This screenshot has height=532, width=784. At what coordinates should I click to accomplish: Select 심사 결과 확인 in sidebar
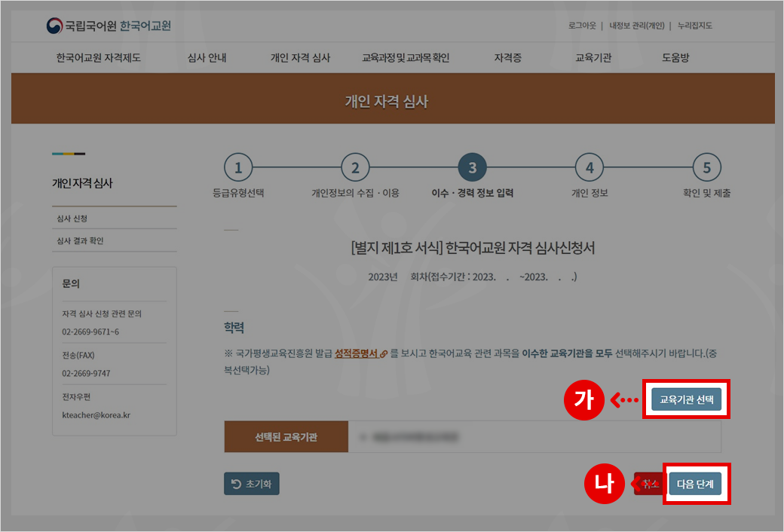[x=80, y=241]
